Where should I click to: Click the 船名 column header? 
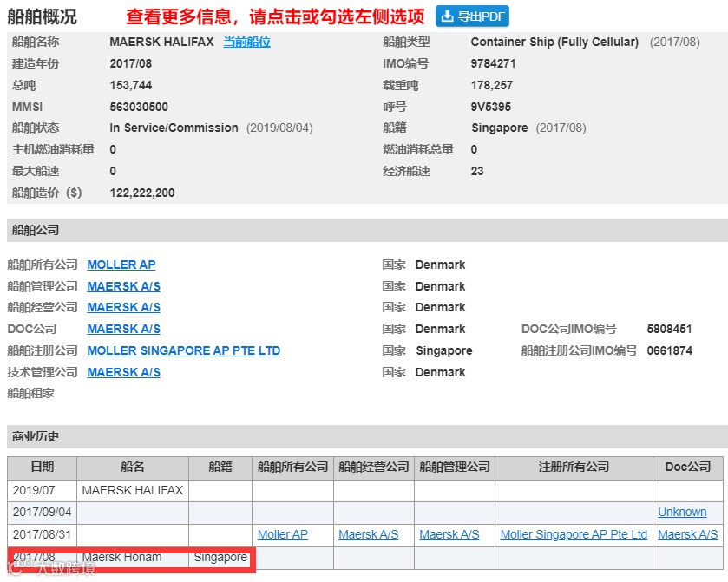coord(133,468)
